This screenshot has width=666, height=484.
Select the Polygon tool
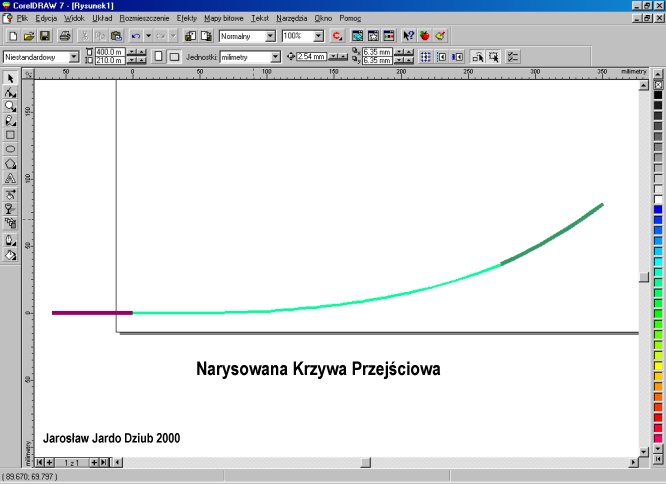point(10,163)
